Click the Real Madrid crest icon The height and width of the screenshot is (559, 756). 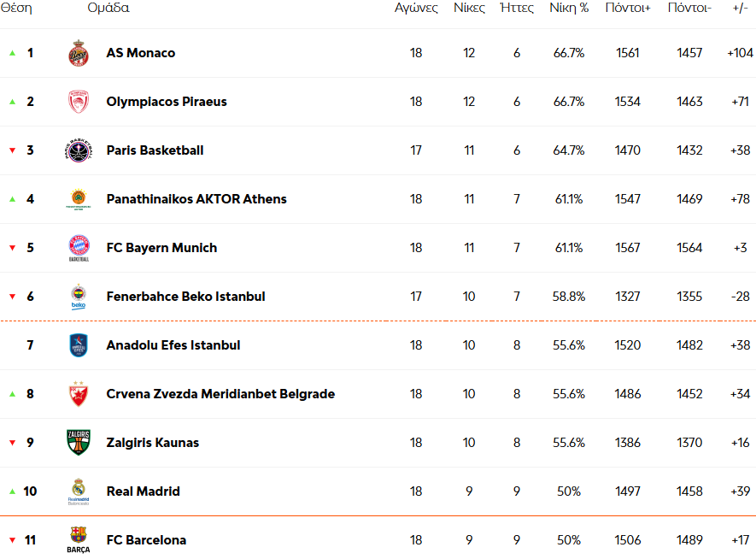coord(78,491)
